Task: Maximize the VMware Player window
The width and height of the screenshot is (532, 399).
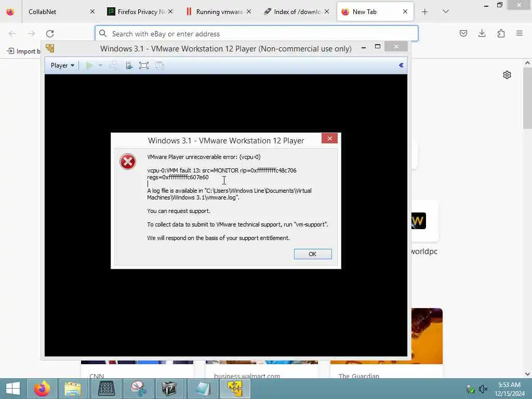Action: pyautogui.click(x=378, y=46)
